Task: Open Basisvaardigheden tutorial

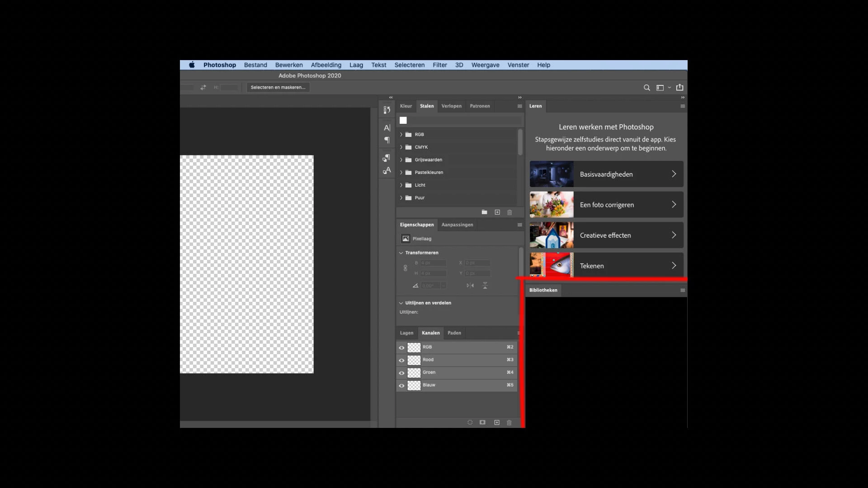Action: click(x=606, y=174)
